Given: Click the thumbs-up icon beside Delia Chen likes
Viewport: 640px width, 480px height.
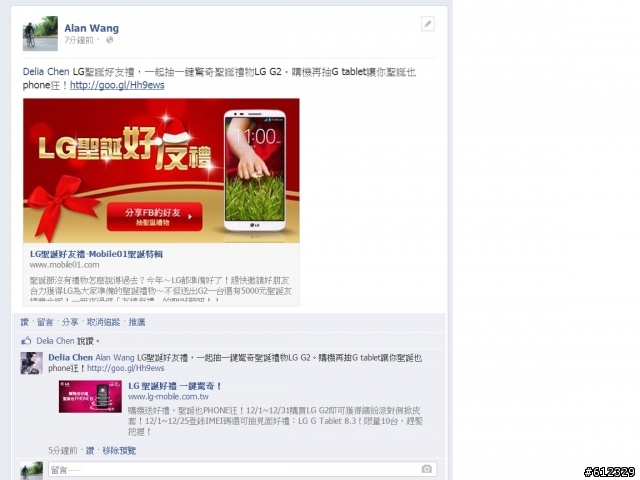Looking at the screenshot, I should (x=26, y=341).
